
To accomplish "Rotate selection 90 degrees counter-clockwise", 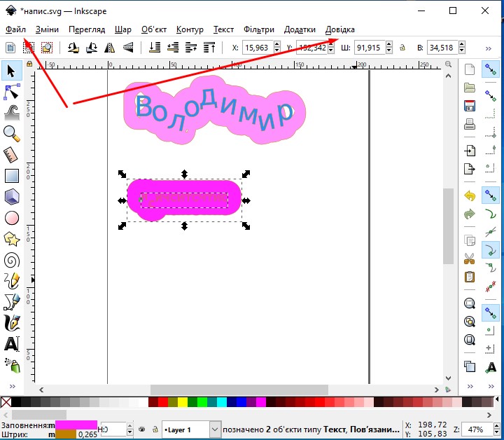I will (73, 48).
